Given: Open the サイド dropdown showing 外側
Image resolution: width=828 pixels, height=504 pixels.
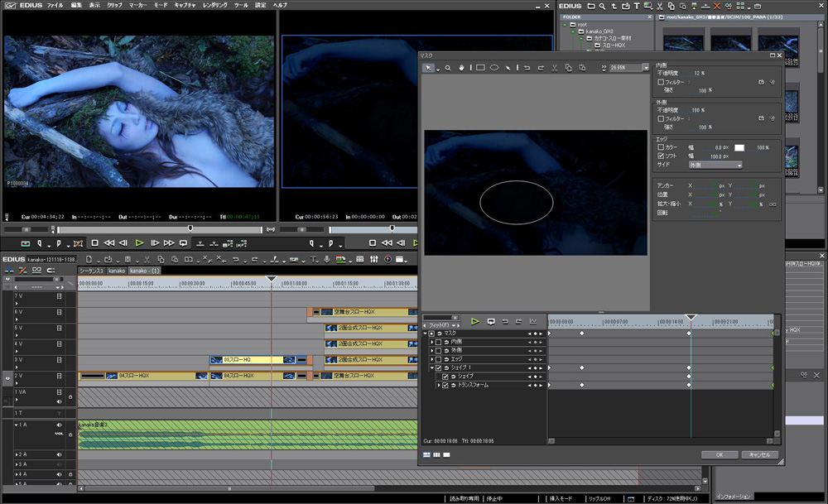Looking at the screenshot, I should (715, 166).
